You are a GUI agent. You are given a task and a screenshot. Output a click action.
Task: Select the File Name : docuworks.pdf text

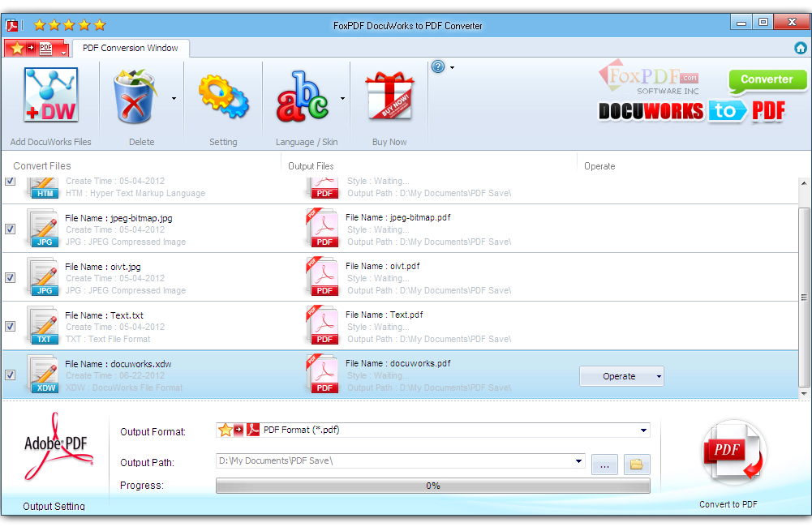click(x=398, y=363)
